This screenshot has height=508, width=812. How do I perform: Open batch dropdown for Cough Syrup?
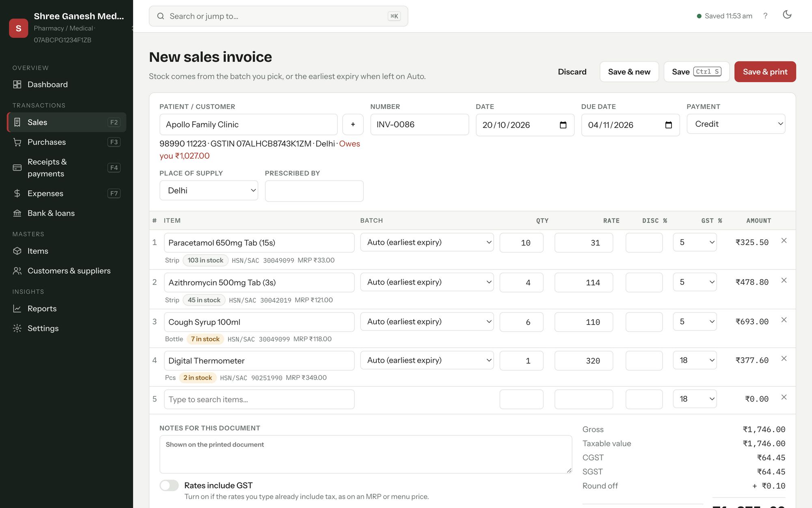(x=427, y=321)
